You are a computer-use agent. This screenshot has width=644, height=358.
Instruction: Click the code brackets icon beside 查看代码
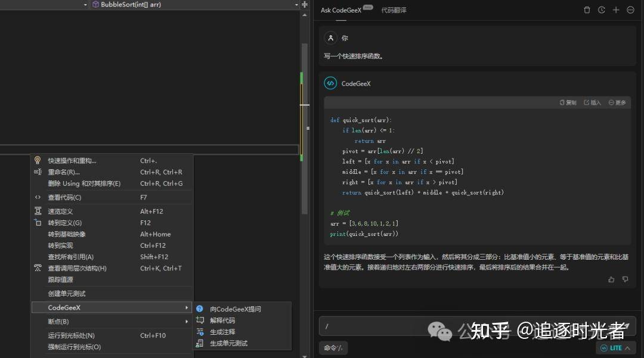(x=38, y=198)
